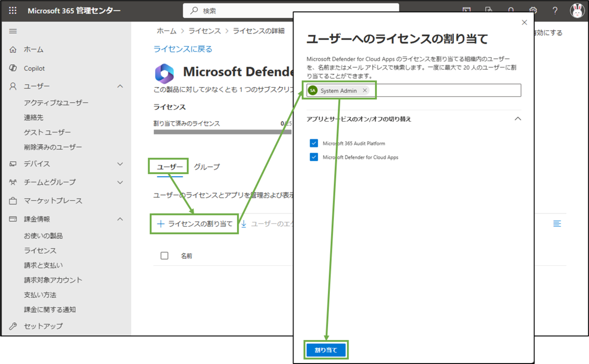
Task: Collapse アプリとサービスのオン/オフの切り替え section
Action: click(517, 119)
